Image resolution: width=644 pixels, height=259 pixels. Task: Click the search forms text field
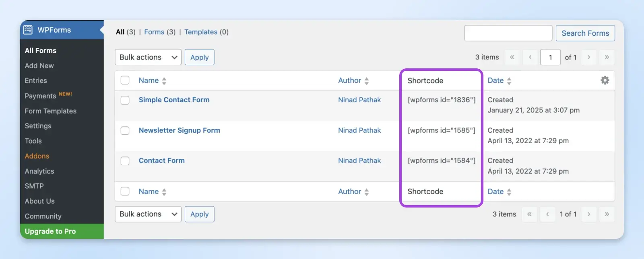pyautogui.click(x=508, y=33)
